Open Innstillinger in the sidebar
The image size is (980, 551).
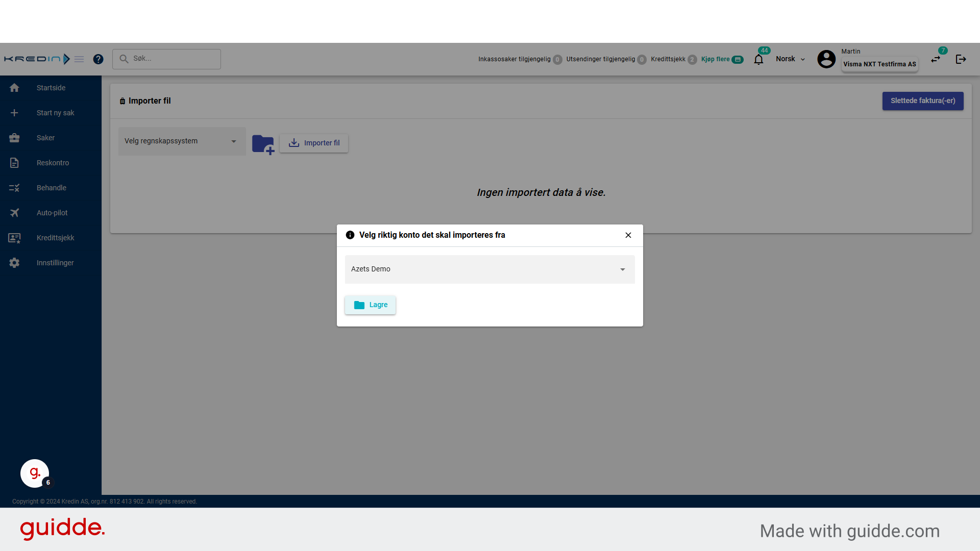[x=55, y=263]
